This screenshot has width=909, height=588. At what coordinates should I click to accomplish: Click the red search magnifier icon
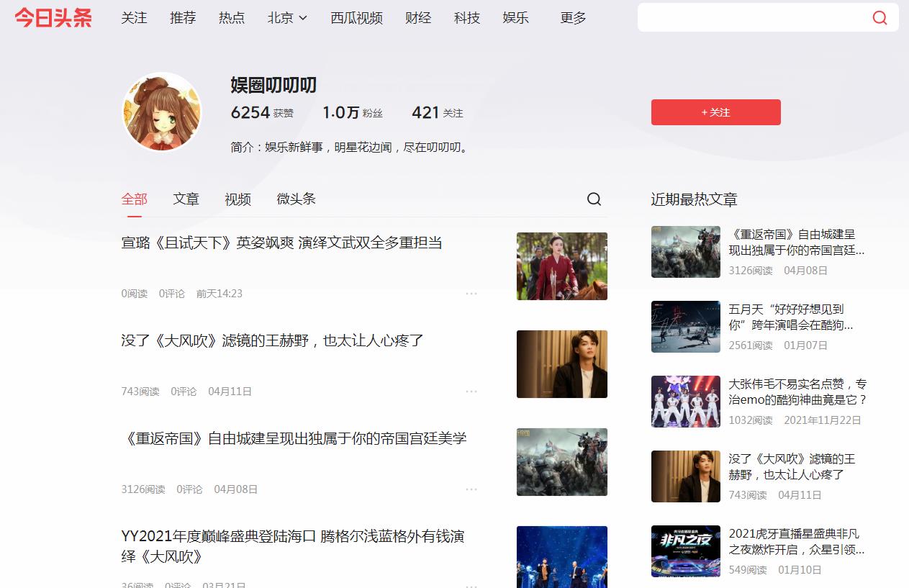[879, 18]
